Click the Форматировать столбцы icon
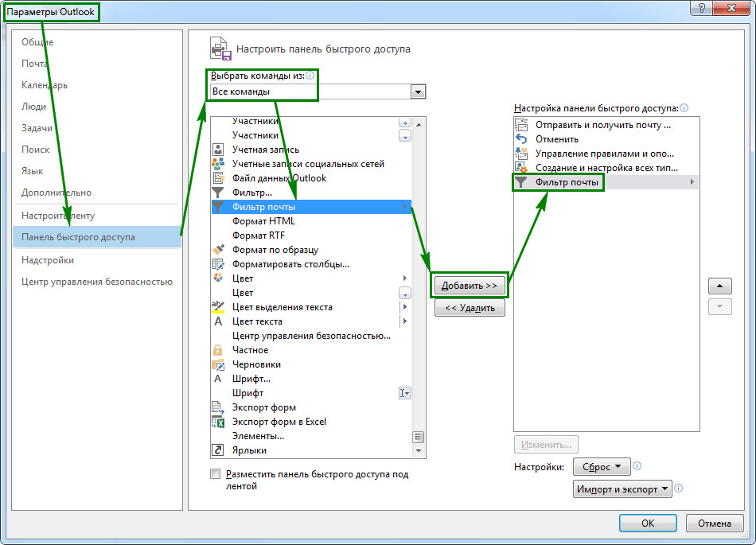Viewport: 756px width, 545px height. click(x=218, y=264)
